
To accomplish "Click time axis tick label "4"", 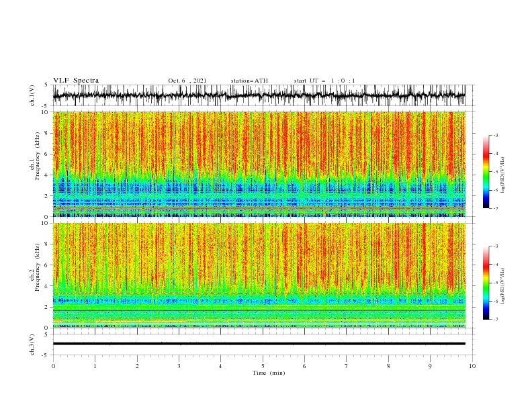I will [220, 366].
